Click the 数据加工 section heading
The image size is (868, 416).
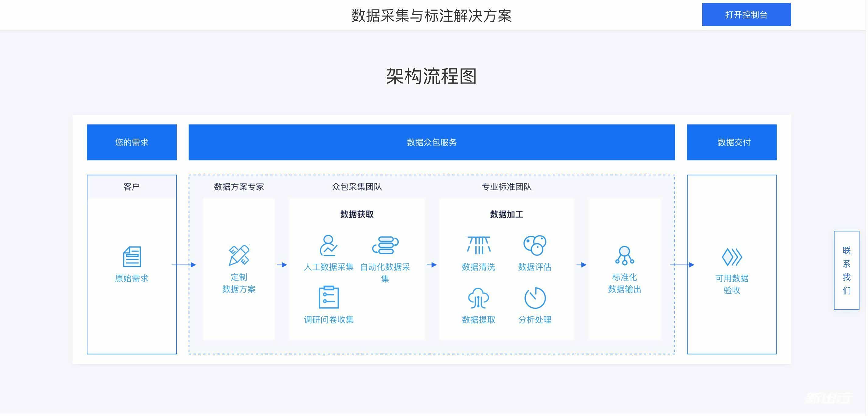(x=506, y=214)
